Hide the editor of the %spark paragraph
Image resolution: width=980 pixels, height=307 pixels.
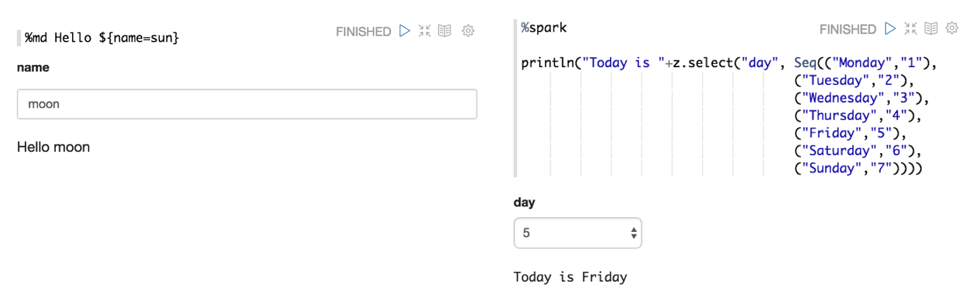[x=910, y=29]
